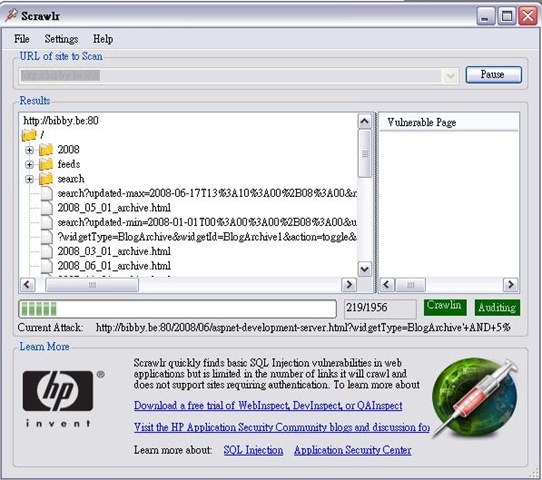
Task: Select the ?widgetType=BlogArchive result entry
Action: (x=207, y=237)
